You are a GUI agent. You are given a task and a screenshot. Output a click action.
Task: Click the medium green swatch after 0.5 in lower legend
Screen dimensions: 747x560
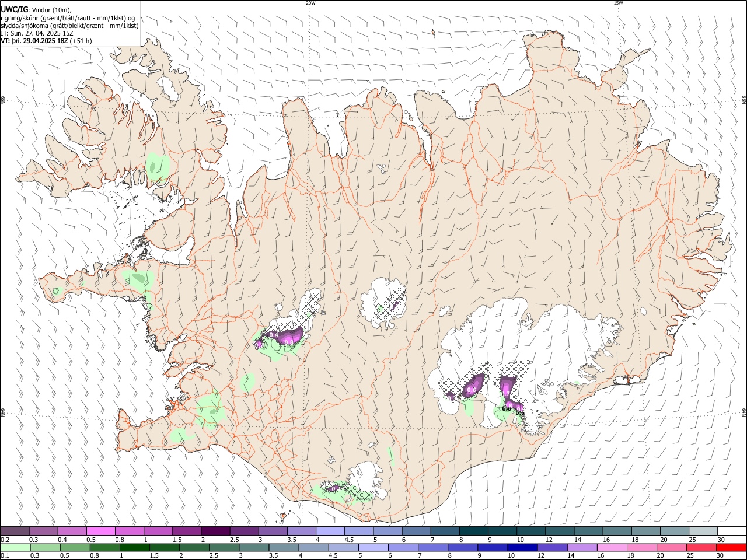point(75,547)
